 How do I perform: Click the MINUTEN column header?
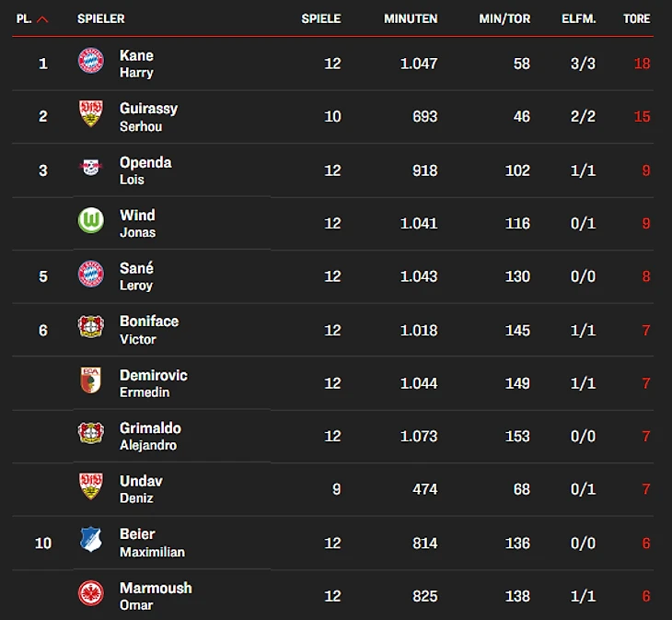[x=411, y=18]
